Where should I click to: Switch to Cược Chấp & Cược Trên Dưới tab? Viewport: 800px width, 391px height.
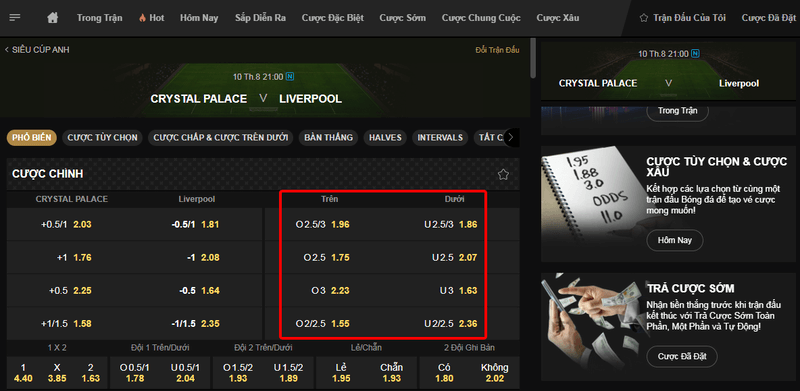click(220, 137)
